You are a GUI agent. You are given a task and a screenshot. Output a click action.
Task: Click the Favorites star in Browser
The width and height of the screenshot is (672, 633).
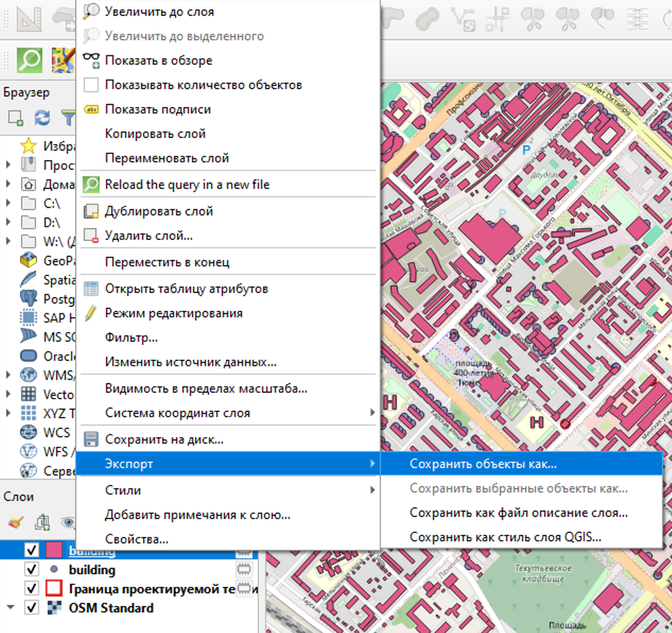[28, 146]
